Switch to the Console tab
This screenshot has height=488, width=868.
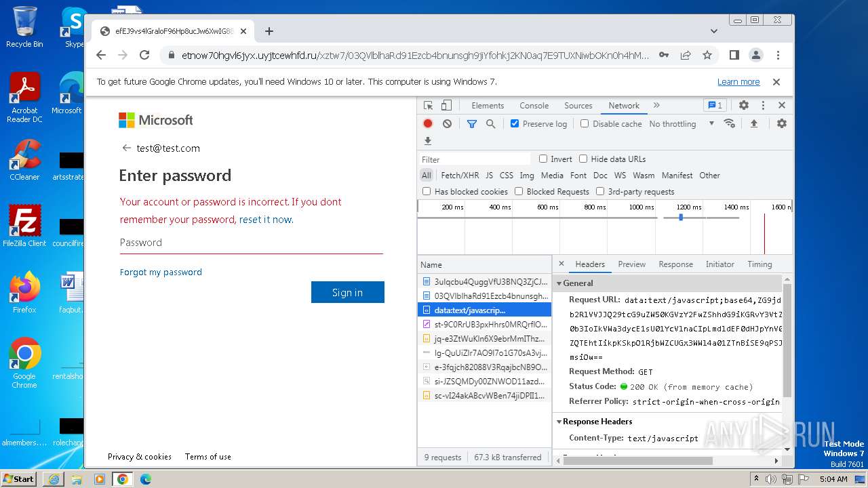click(x=534, y=106)
